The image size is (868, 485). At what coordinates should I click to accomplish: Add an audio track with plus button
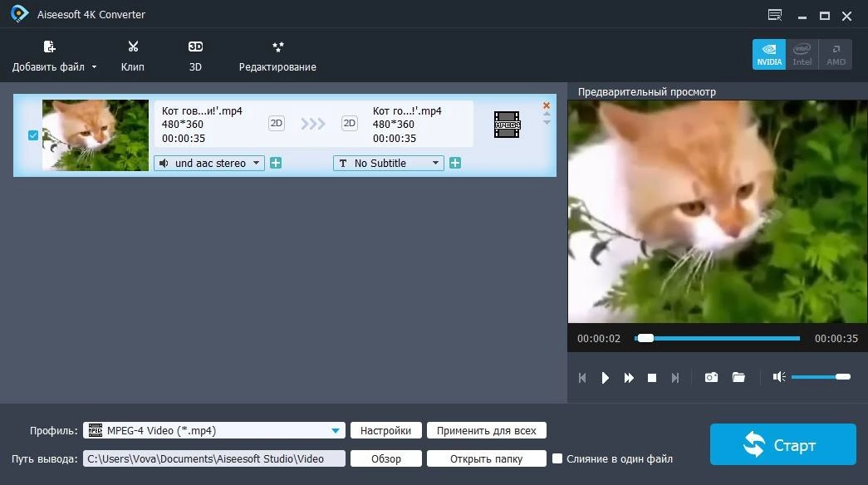(x=276, y=163)
